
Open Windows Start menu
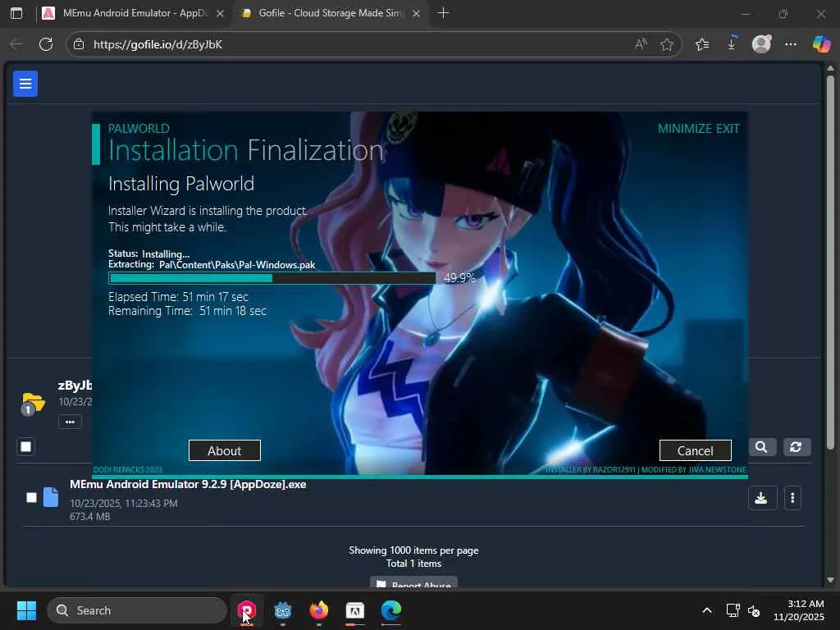pyautogui.click(x=26, y=610)
